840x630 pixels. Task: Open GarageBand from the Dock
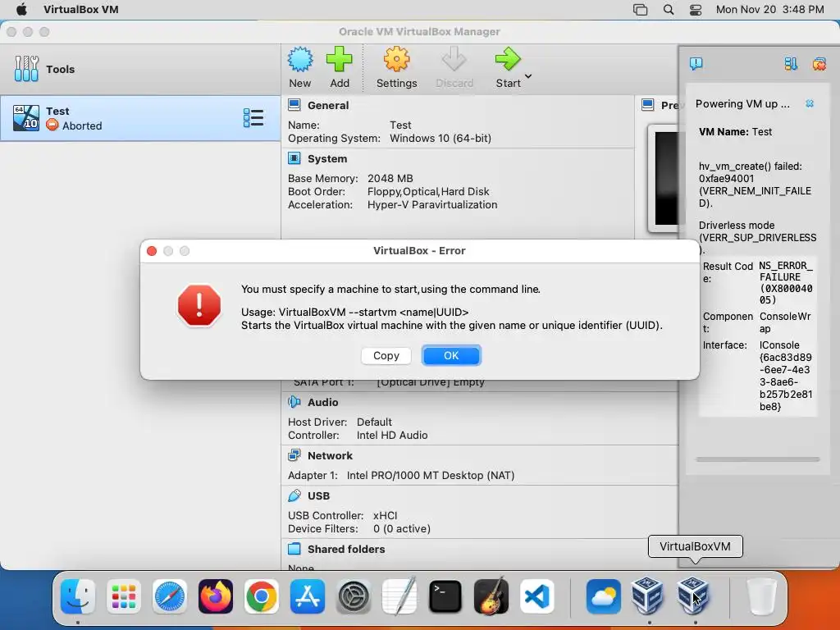(491, 596)
